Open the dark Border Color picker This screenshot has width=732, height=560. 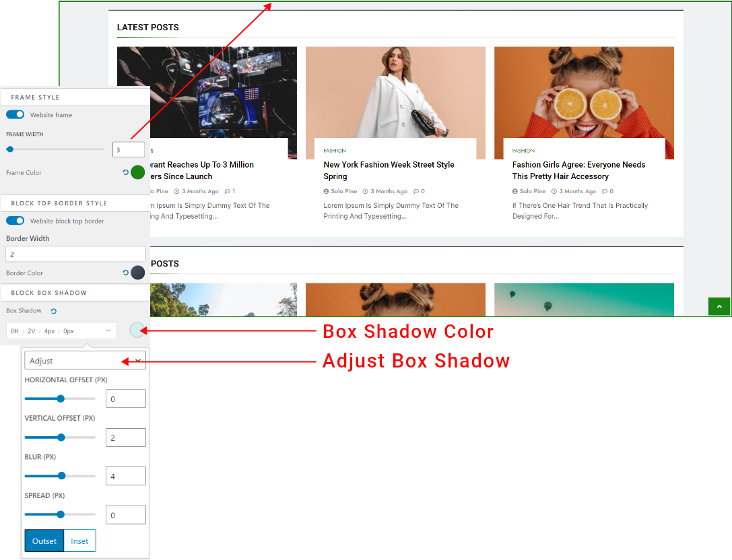137,273
